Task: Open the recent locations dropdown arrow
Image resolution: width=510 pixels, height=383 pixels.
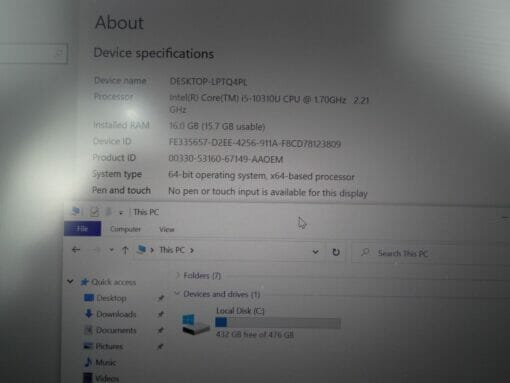Action: [x=112, y=250]
